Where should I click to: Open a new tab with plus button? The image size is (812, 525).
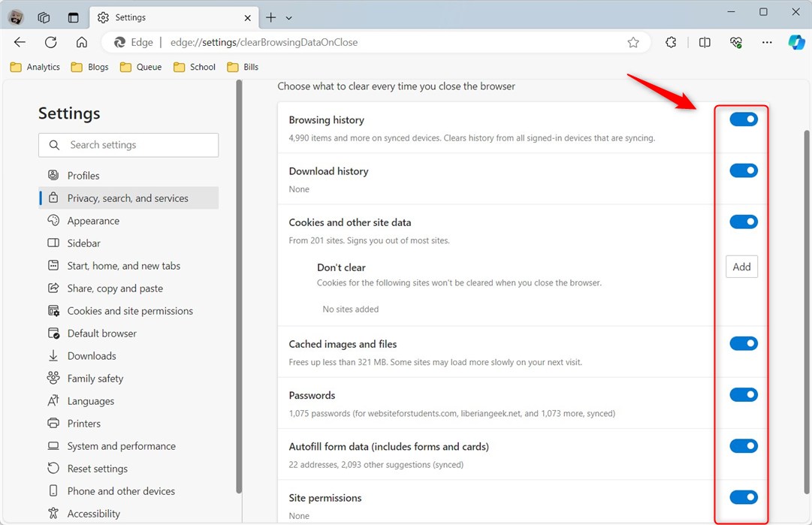[x=271, y=17]
